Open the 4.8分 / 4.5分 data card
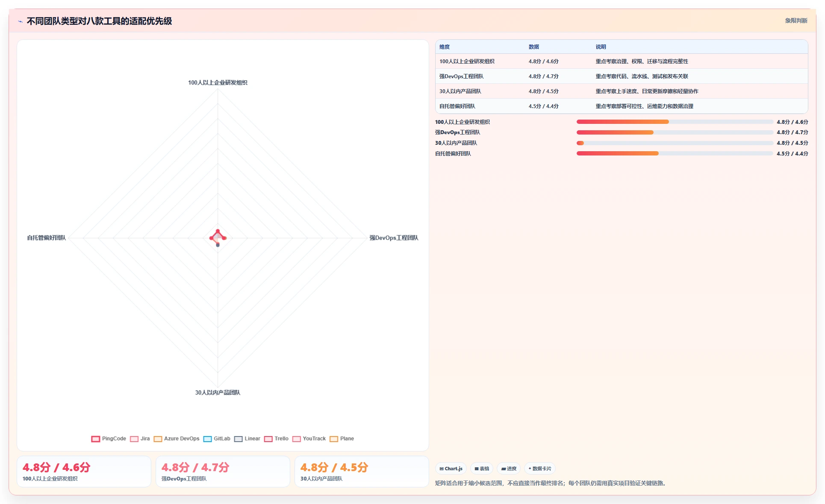 coord(362,472)
